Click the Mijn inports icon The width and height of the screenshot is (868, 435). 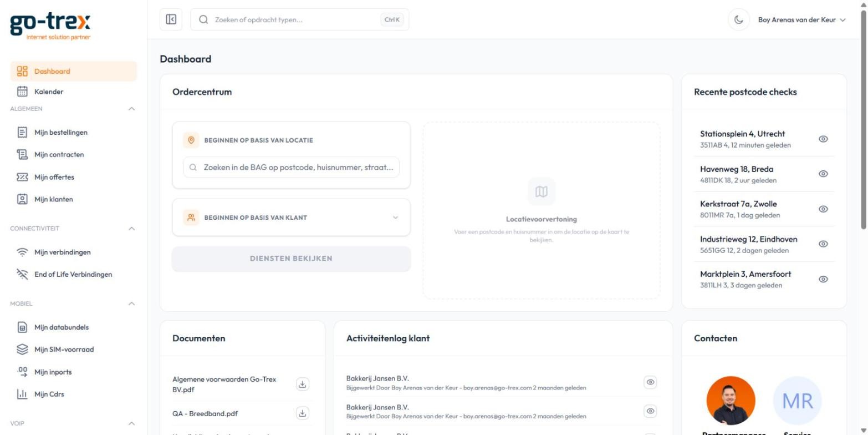[x=22, y=372]
